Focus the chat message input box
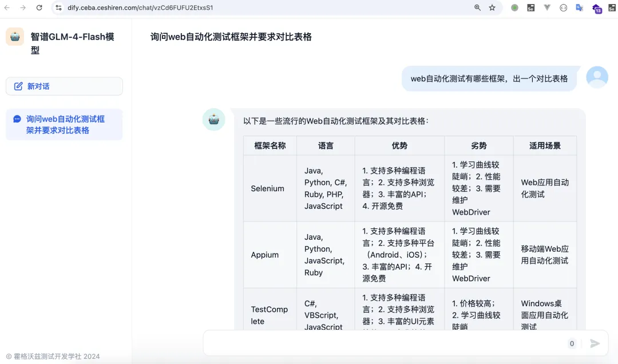The image size is (618, 364). (385, 343)
